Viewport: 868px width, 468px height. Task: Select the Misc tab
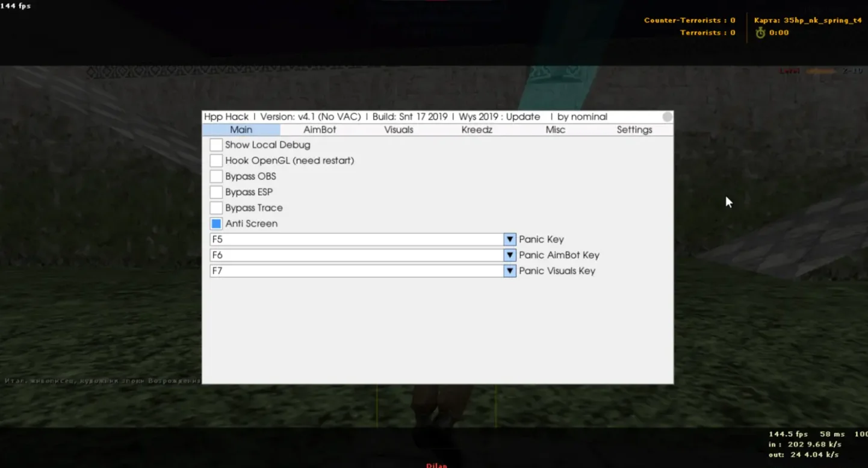click(x=555, y=129)
